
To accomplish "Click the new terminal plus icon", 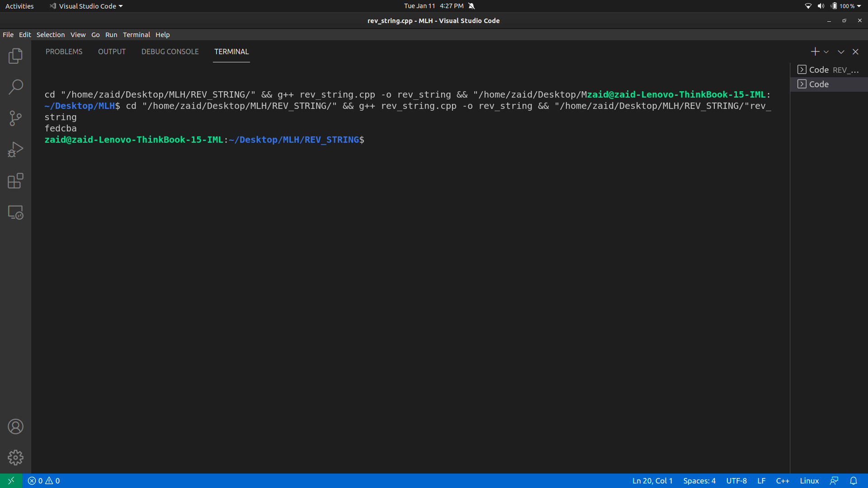I will pyautogui.click(x=815, y=52).
